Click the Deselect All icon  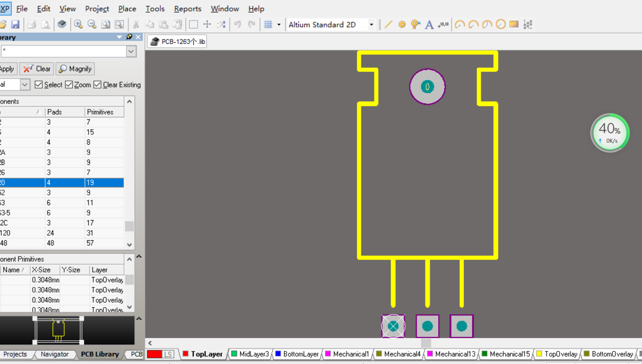point(221,25)
